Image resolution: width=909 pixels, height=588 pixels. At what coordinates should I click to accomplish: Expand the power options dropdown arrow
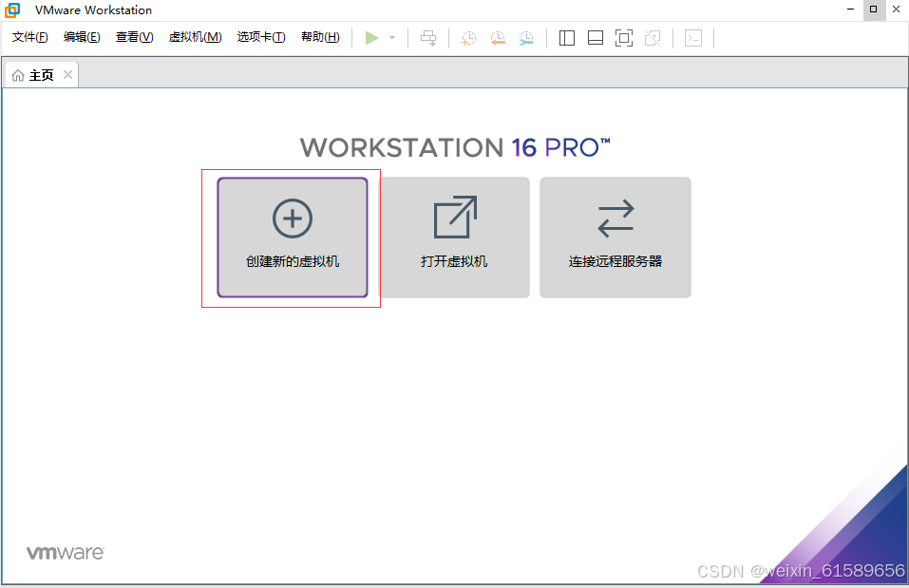(392, 38)
